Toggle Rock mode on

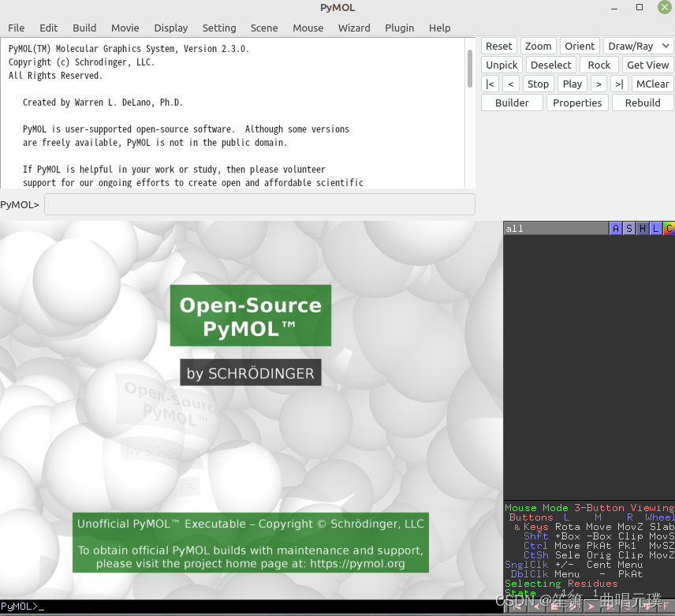tap(599, 64)
